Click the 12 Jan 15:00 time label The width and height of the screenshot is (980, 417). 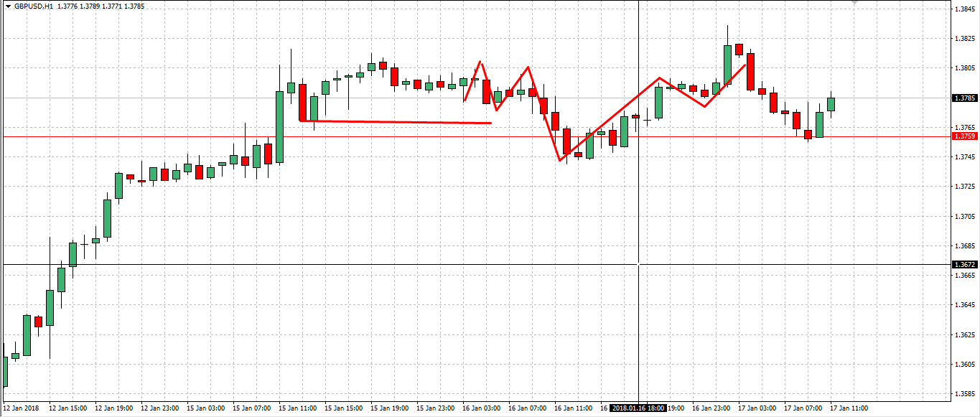point(67,408)
